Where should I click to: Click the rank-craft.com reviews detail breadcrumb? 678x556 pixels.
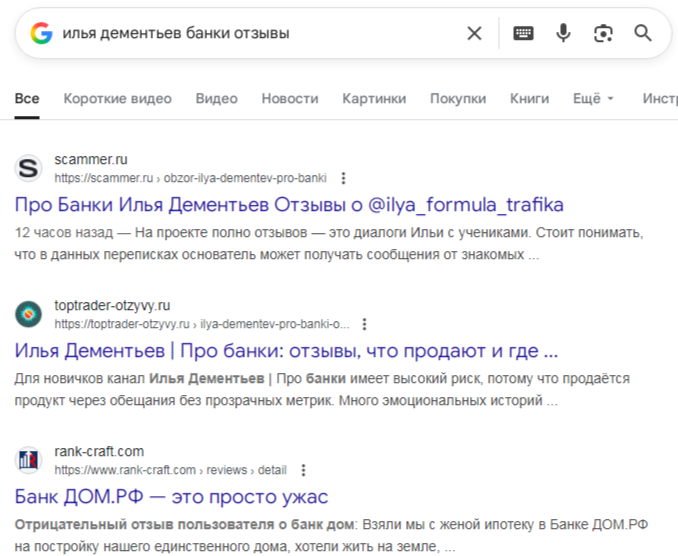click(x=170, y=470)
